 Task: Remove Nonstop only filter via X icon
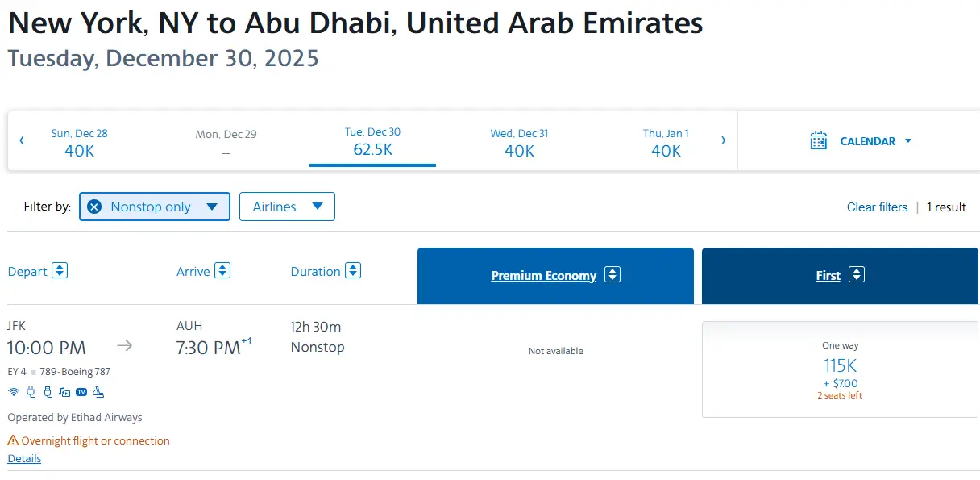pos(94,207)
